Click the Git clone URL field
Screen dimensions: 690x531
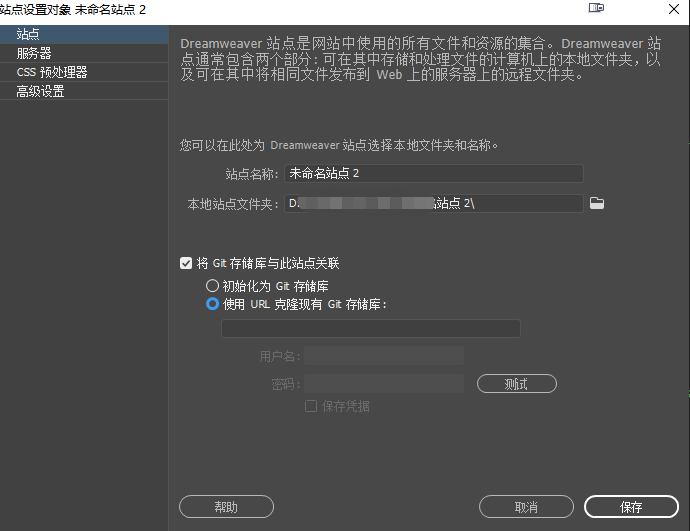click(371, 329)
